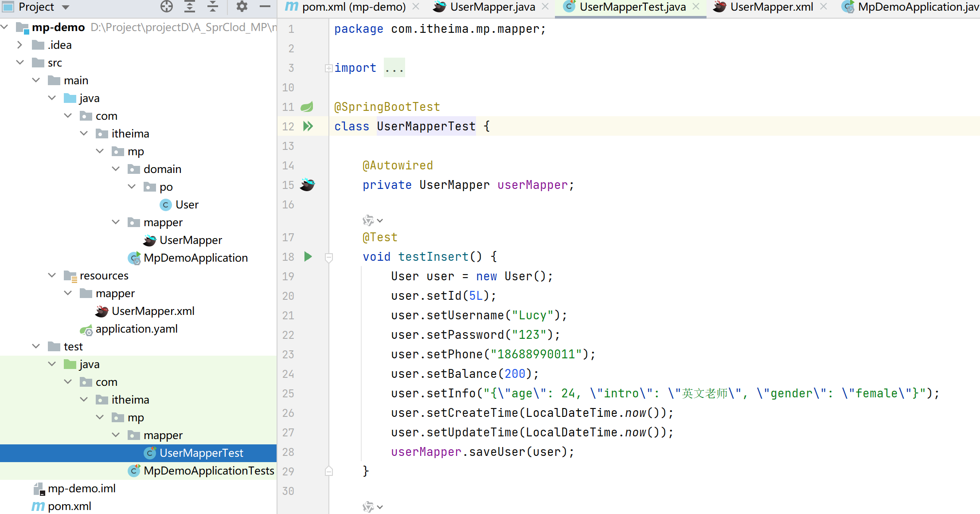Switch to pom.xml (mp-demo) tab
This screenshot has height=514, width=980.
click(353, 7)
